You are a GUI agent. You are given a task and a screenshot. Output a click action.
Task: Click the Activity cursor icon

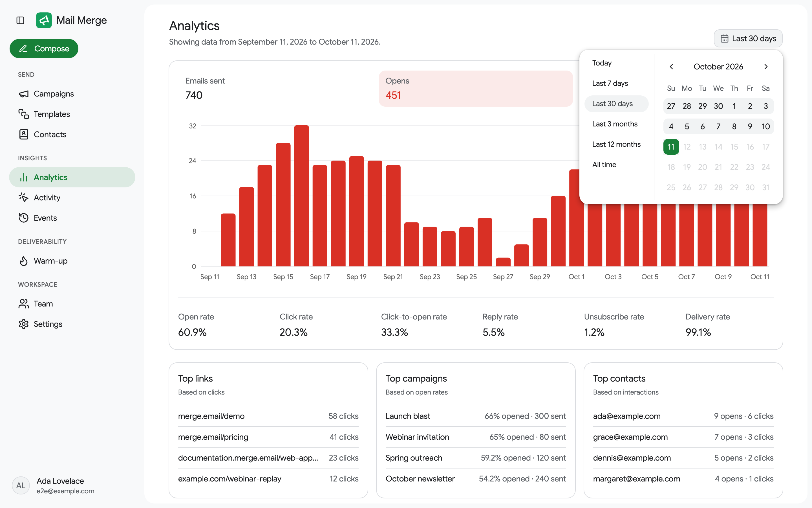tap(23, 198)
